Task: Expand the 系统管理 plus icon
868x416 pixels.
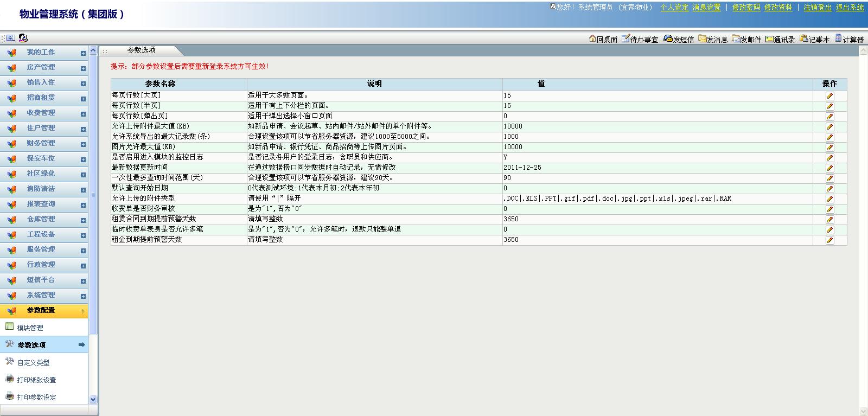Action: click(83, 296)
